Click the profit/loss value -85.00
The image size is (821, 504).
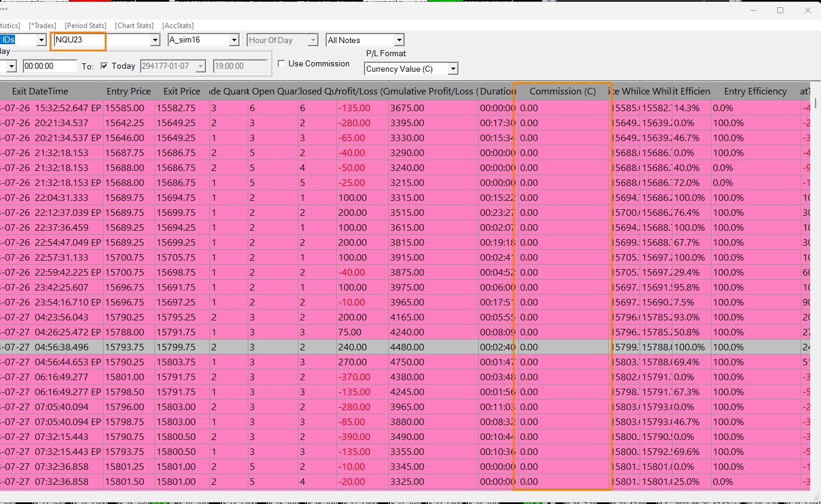[352, 422]
